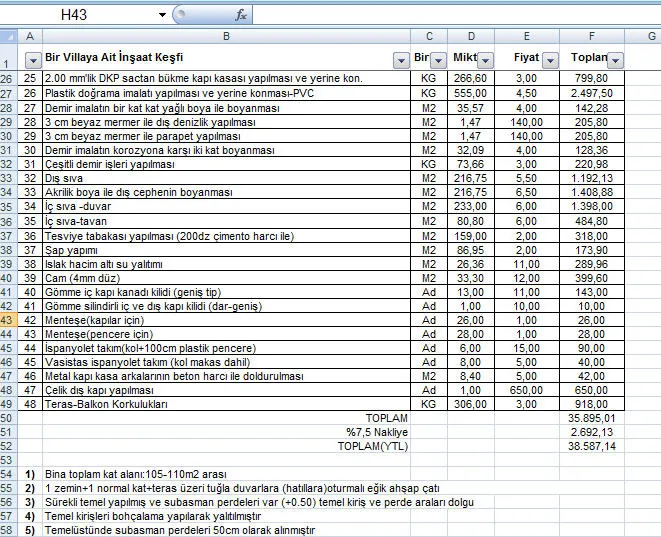This screenshot has height=537, width=661.
Task: Open the Name Box dropdown arrow
Action: [x=162, y=15]
